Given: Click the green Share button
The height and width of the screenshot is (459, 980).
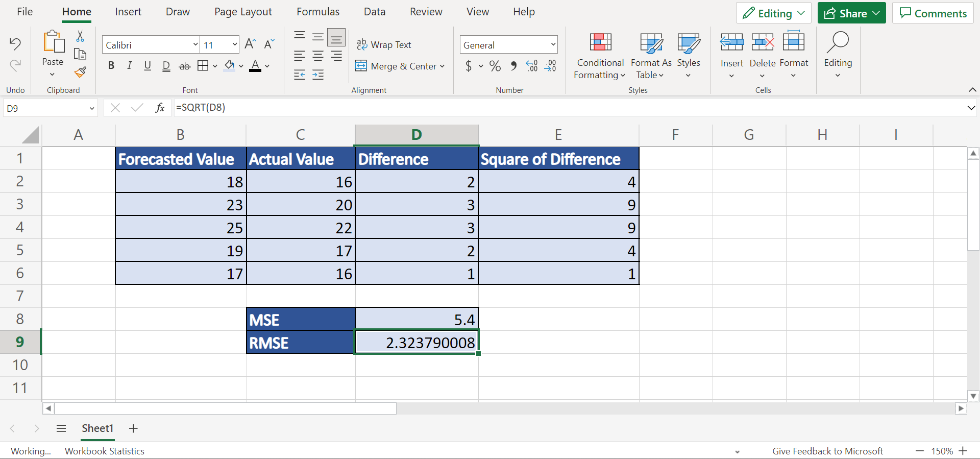Looking at the screenshot, I should pyautogui.click(x=851, y=13).
